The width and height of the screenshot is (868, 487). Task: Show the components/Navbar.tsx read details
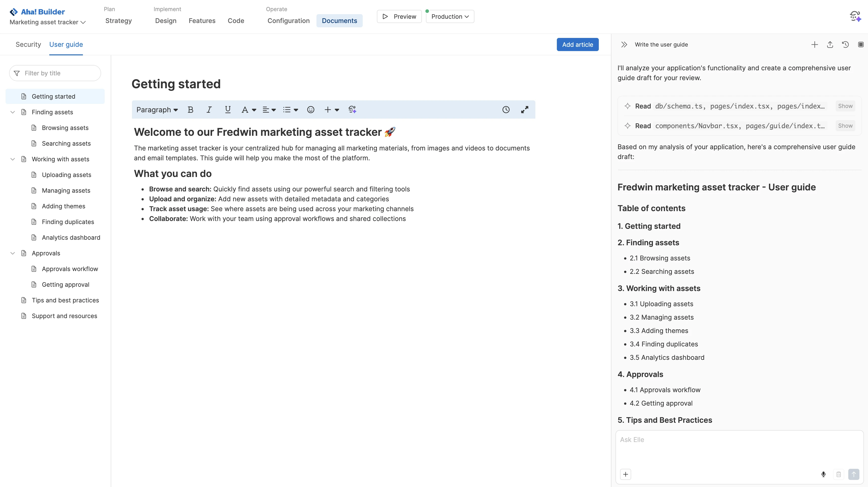tap(845, 126)
